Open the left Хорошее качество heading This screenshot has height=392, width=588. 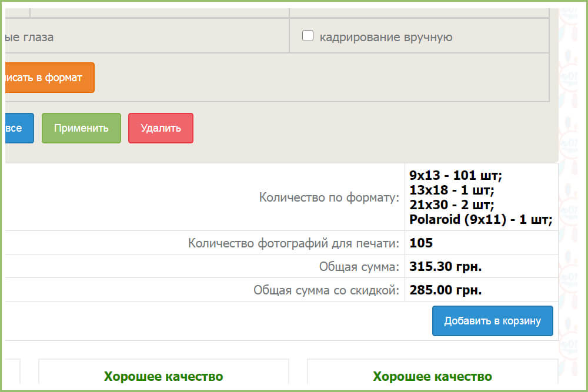pyautogui.click(x=163, y=376)
